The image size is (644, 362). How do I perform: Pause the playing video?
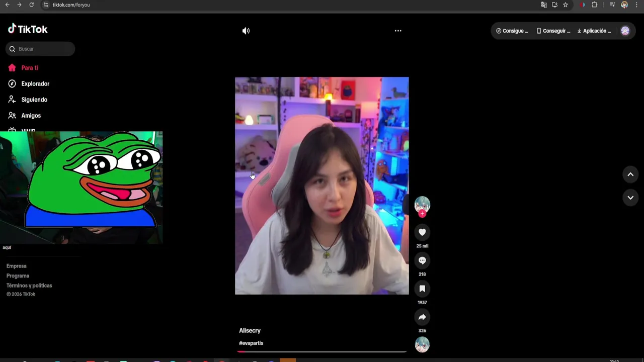(x=322, y=186)
